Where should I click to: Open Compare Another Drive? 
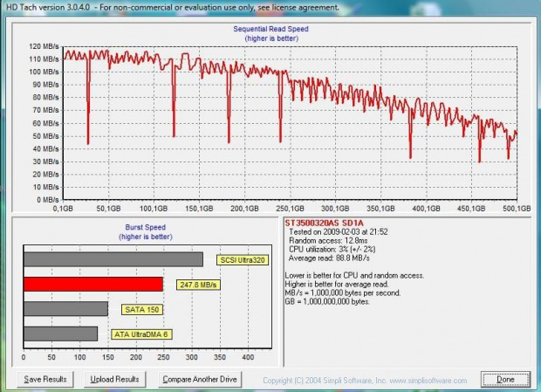pyautogui.click(x=200, y=379)
